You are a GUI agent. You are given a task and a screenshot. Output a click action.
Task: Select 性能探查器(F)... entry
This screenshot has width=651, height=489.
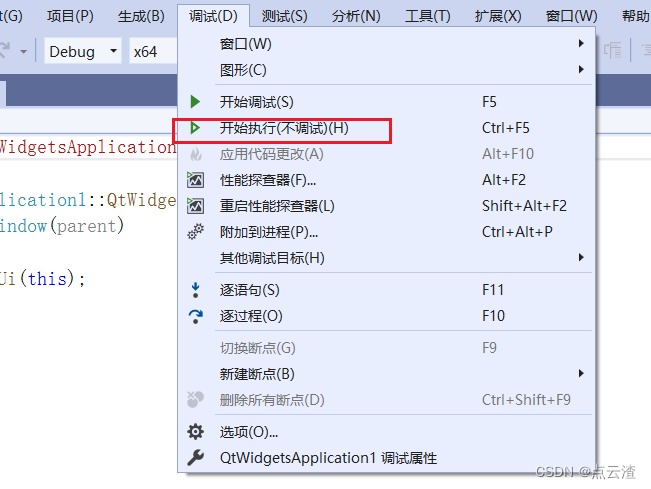[386, 180]
